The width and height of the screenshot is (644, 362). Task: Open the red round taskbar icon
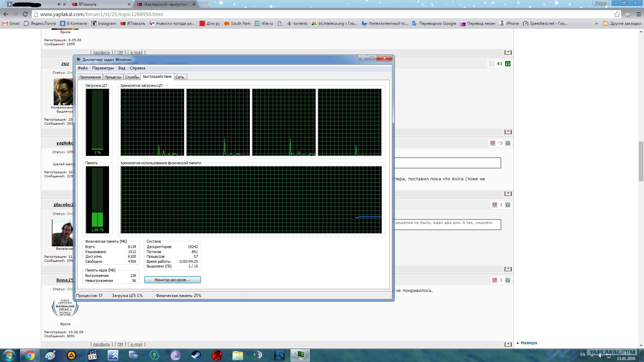(217, 355)
